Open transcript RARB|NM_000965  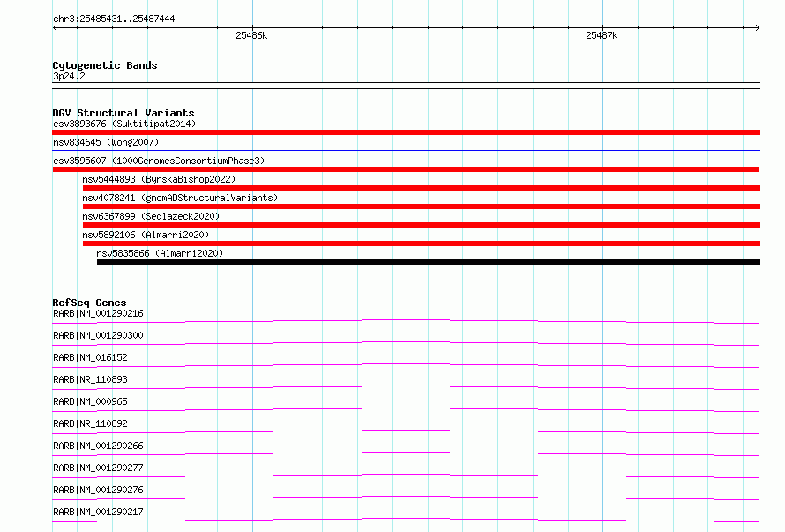[90, 401]
